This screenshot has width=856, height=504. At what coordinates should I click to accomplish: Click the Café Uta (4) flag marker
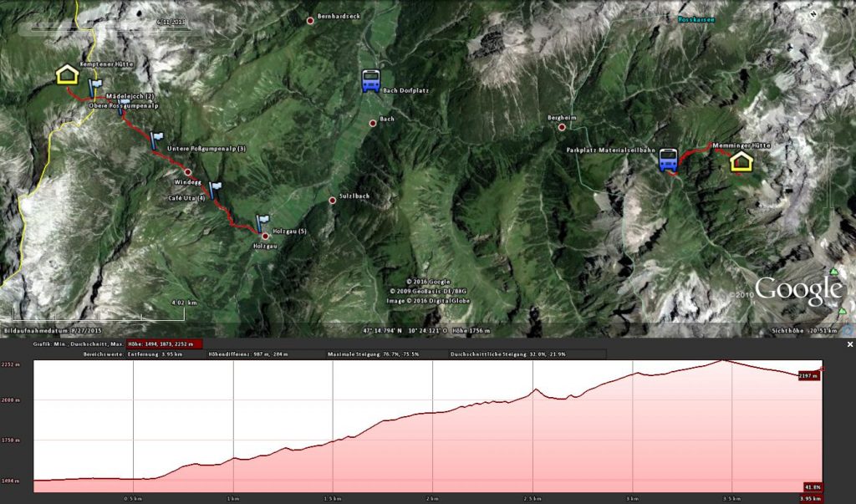point(215,191)
